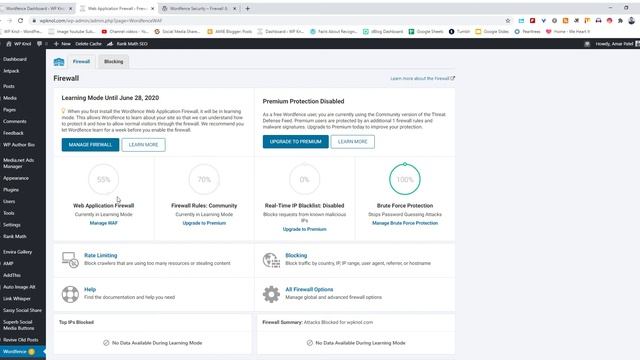Screen dimensions: 640x360
Task: Close the Web Application Firewall browser tab
Action: (x=153, y=8)
